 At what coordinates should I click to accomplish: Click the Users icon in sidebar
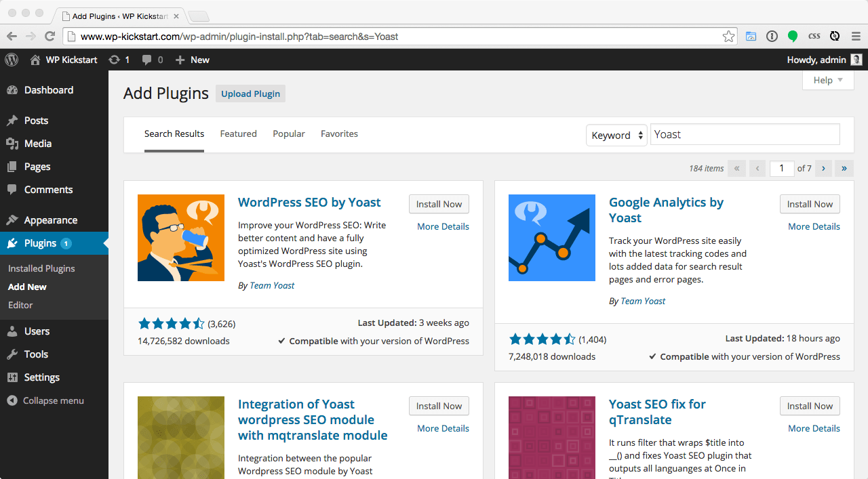(12, 331)
